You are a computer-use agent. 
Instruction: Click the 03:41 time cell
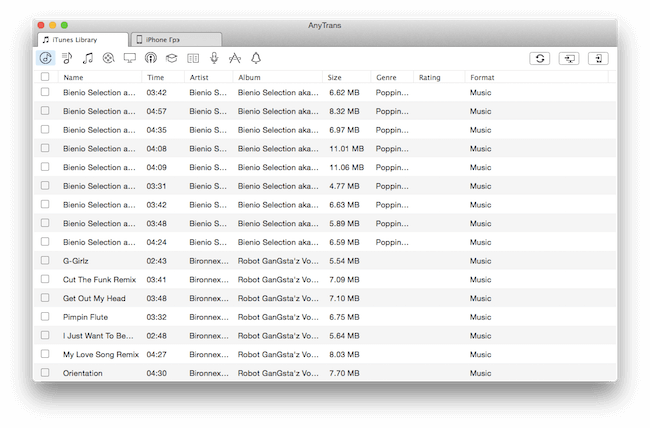(x=156, y=280)
